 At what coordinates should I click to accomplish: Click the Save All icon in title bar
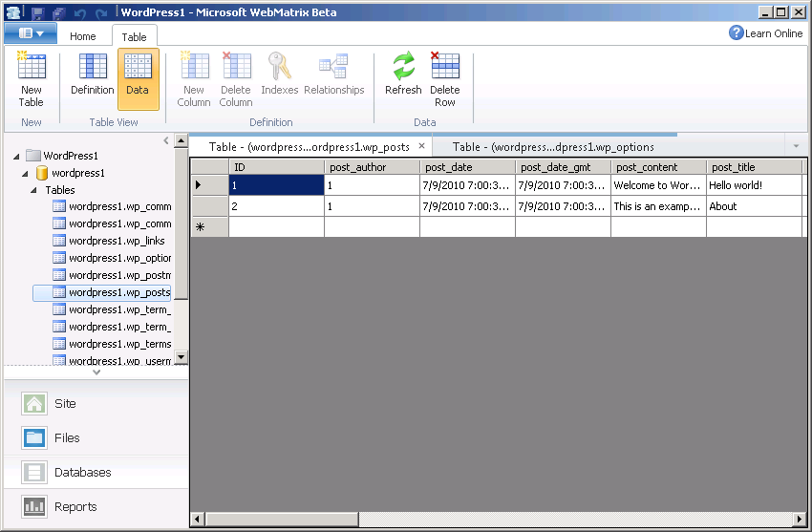[58, 12]
